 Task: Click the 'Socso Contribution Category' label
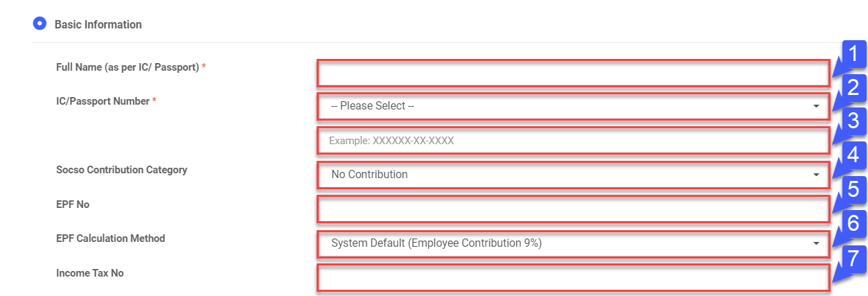point(121,170)
